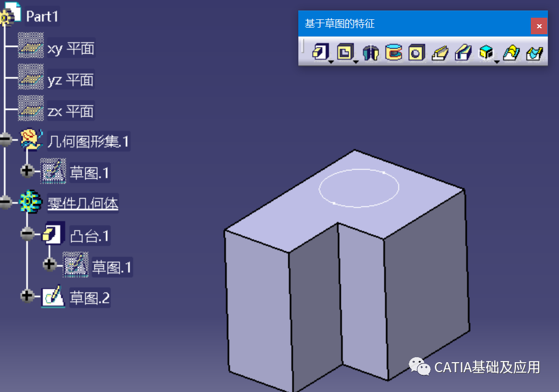Select the Shaft revolve tool icon

tap(371, 52)
